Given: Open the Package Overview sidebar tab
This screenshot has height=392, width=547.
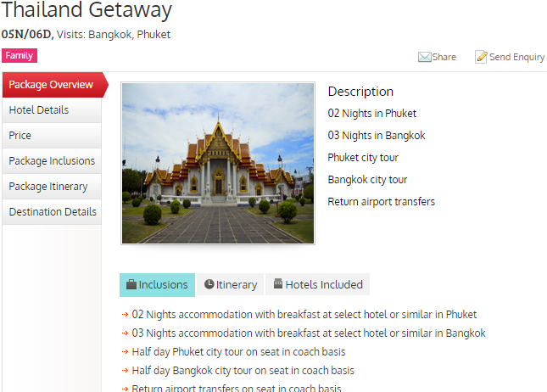Looking at the screenshot, I should (x=55, y=85).
